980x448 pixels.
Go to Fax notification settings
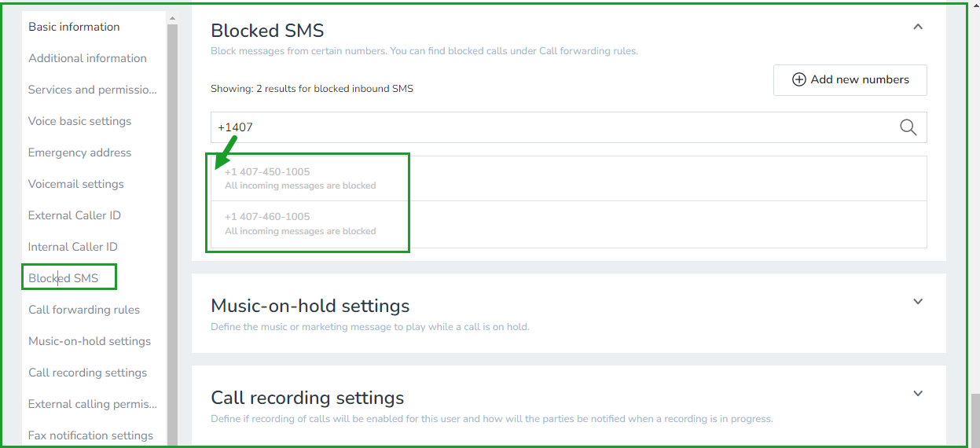tap(90, 435)
